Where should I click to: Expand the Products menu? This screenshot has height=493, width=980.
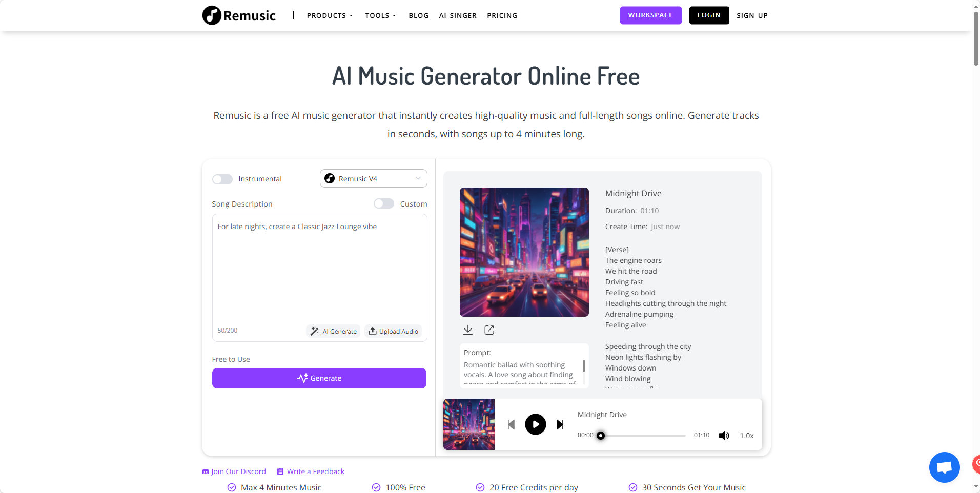point(330,15)
